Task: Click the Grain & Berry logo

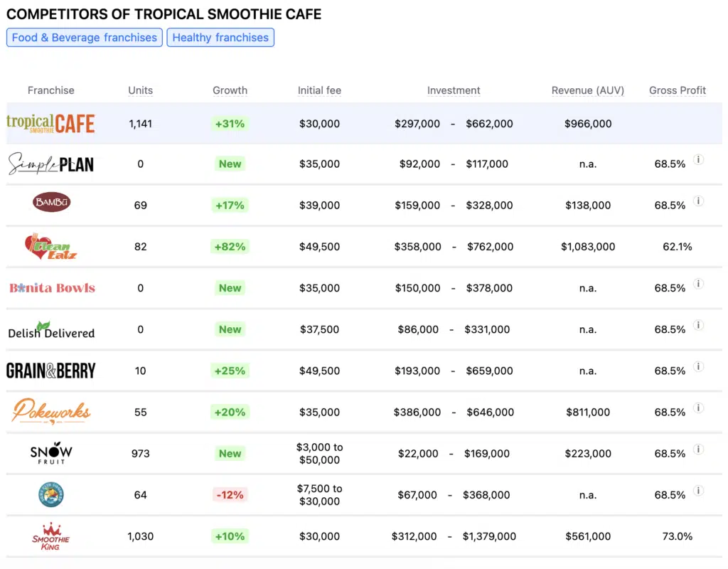Action: (50, 371)
